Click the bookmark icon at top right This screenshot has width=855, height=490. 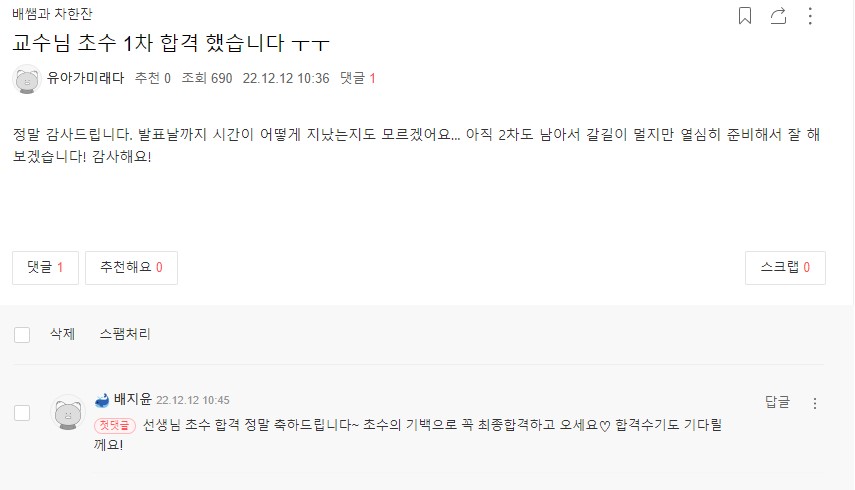(x=745, y=16)
